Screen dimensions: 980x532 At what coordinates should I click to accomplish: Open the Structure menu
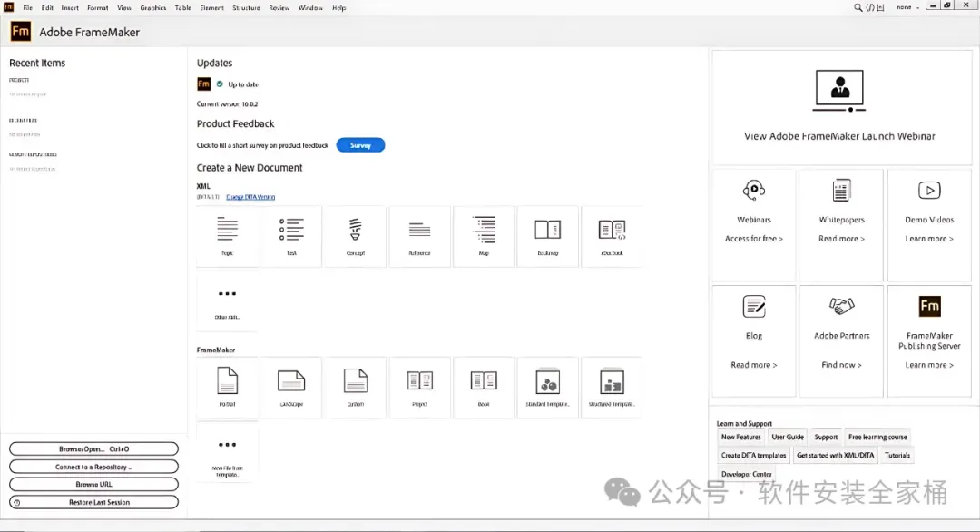[246, 8]
